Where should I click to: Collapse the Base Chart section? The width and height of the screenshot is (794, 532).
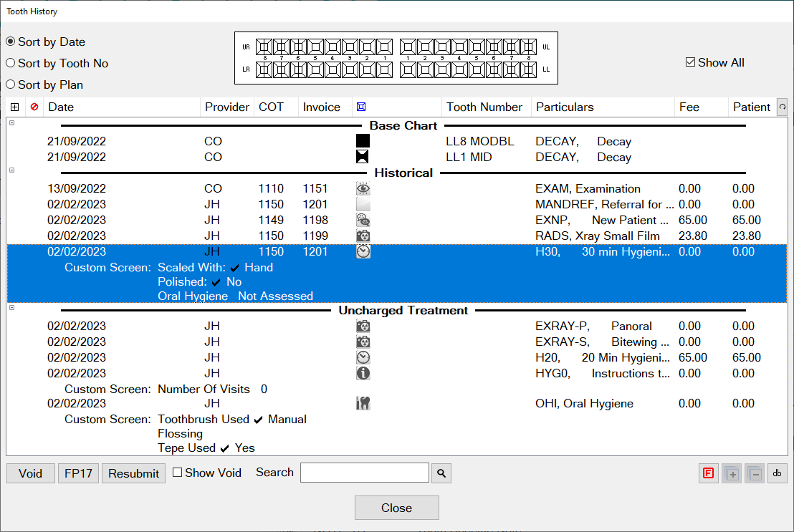pyautogui.click(x=11, y=122)
